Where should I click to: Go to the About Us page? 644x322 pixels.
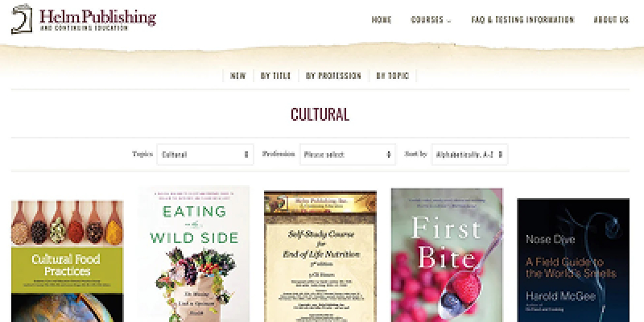(x=611, y=19)
